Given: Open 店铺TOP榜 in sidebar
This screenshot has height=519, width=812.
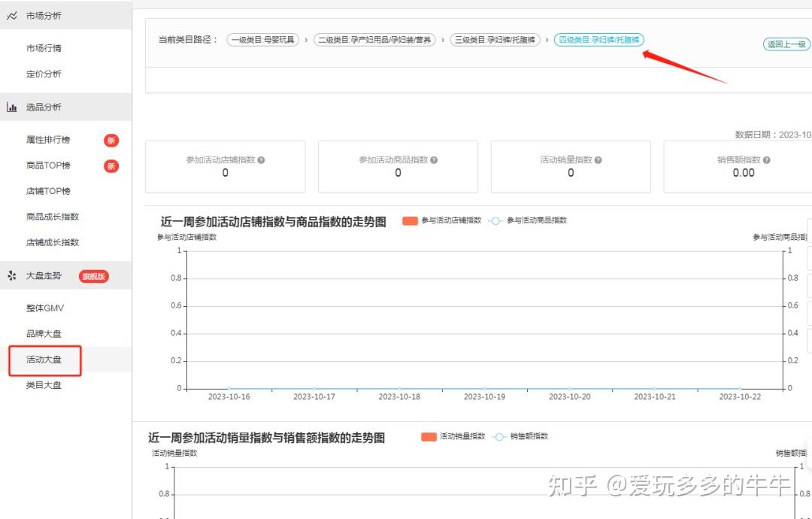Looking at the screenshot, I should (48, 191).
